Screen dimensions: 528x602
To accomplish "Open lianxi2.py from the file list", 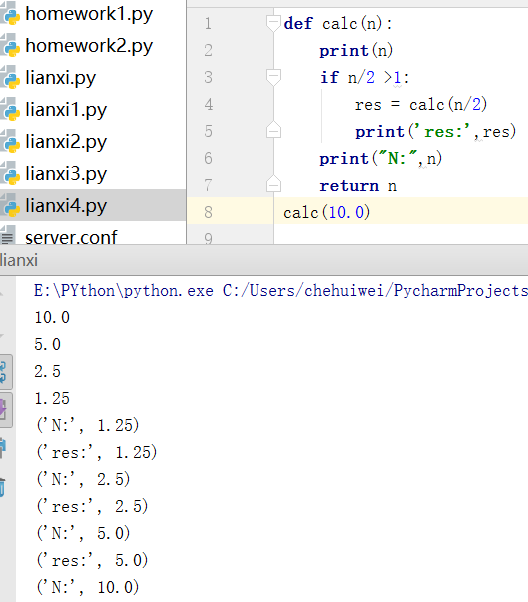I will coord(66,142).
